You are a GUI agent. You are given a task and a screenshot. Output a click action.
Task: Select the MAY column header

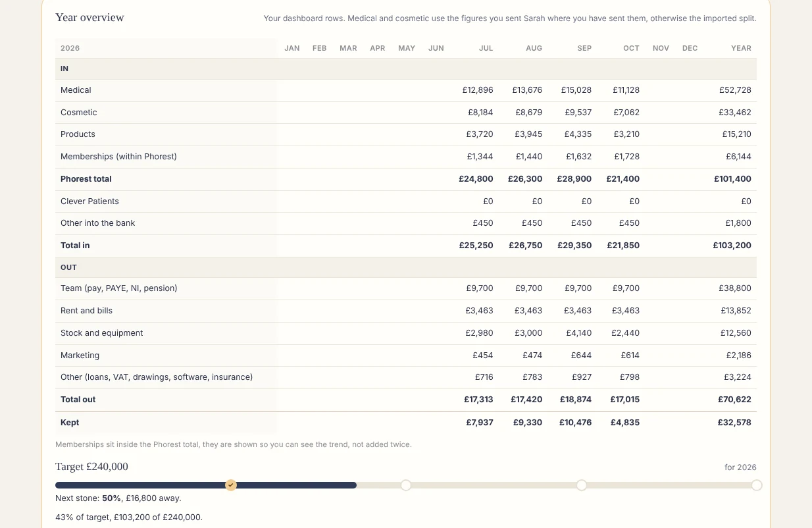click(x=407, y=48)
